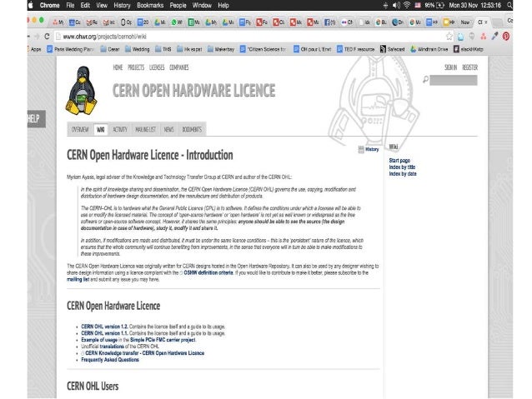Open the Hk expat bookmarks folder
Screen dimensions: 532x399
point(189,49)
